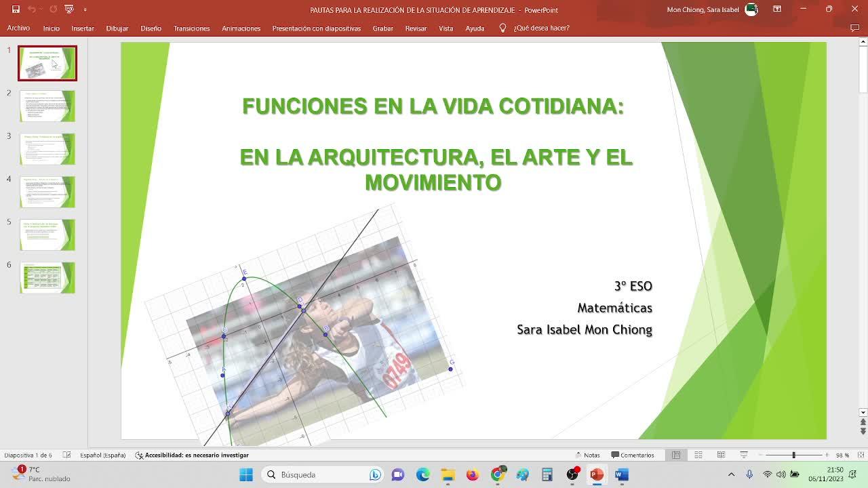Select slide 2 thumbnail
This screenshot has width=868, height=488.
pyautogui.click(x=47, y=106)
